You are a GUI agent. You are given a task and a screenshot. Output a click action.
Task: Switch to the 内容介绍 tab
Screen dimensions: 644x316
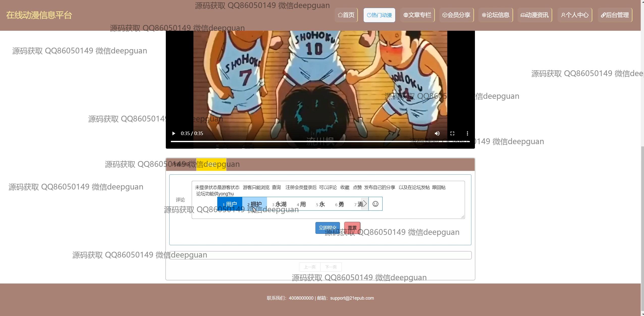tap(181, 165)
